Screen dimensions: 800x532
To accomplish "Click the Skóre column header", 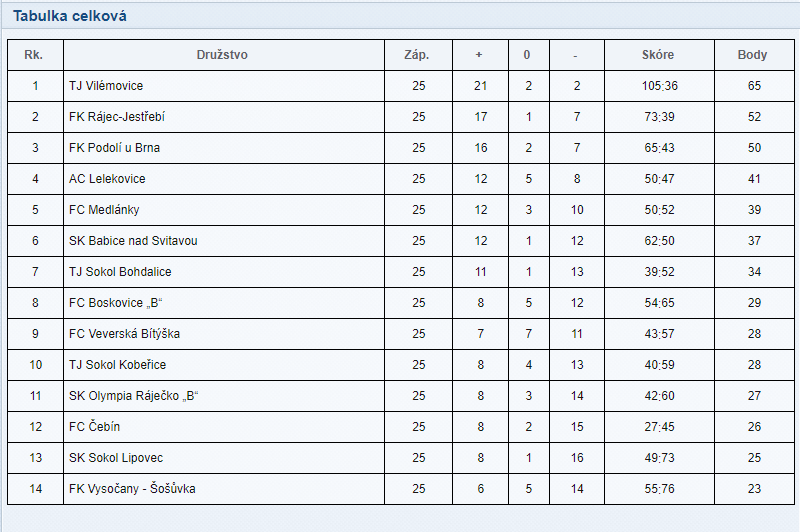I will tap(658, 55).
